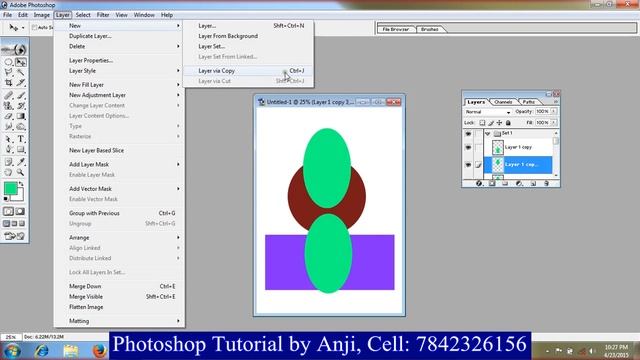Open the Layers palette options menu arrow
Viewport: 640px width, 360px height.
click(556, 102)
